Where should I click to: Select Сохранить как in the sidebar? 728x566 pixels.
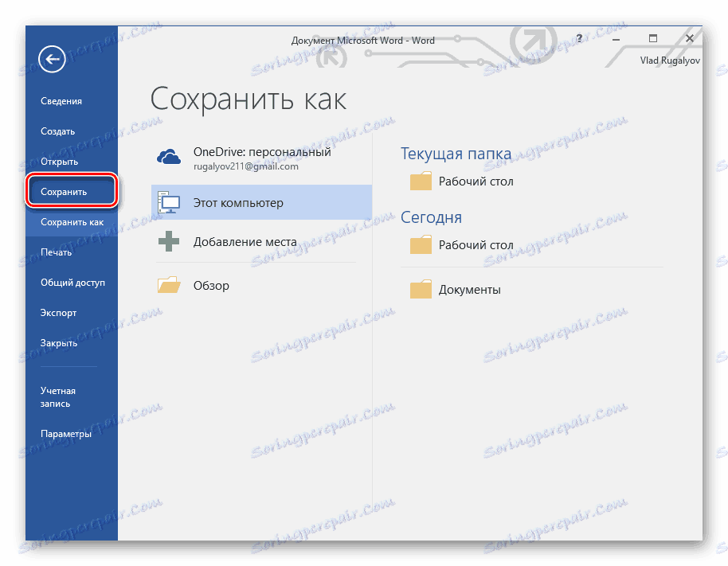click(72, 222)
